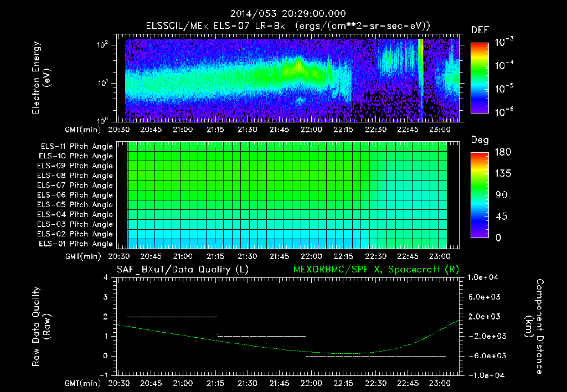
Task: Click the ELS-02 Pitch Angle row label
Action: click(75, 234)
